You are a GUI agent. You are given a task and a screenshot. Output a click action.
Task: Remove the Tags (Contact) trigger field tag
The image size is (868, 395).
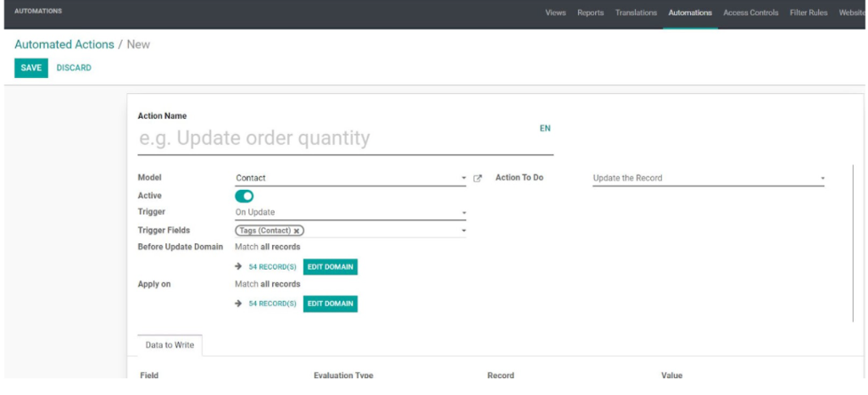coord(298,231)
